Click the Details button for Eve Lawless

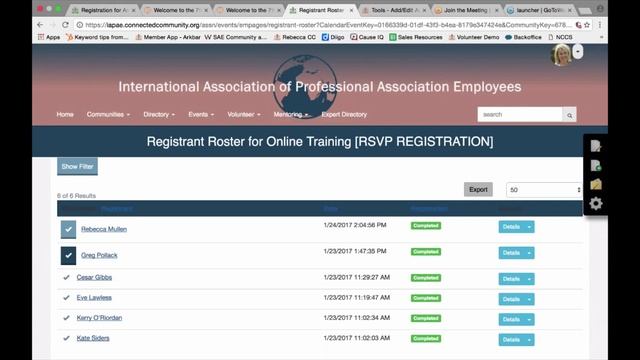pyautogui.click(x=511, y=300)
